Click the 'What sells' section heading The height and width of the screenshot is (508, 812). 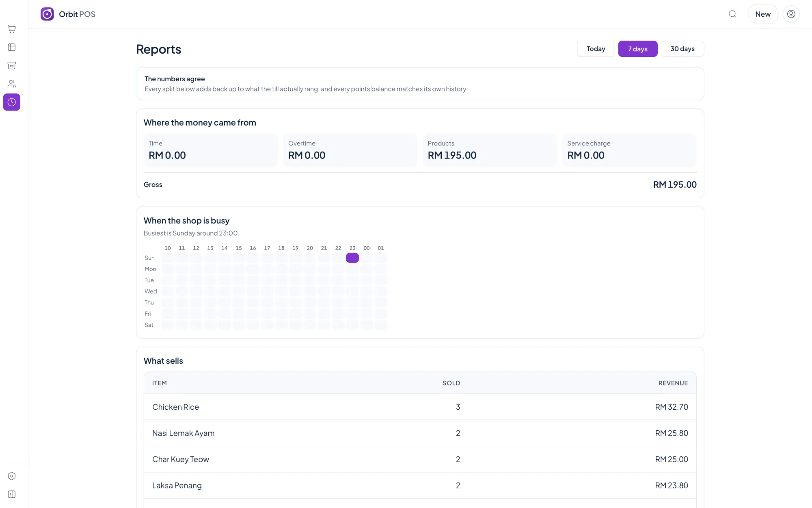coord(163,361)
